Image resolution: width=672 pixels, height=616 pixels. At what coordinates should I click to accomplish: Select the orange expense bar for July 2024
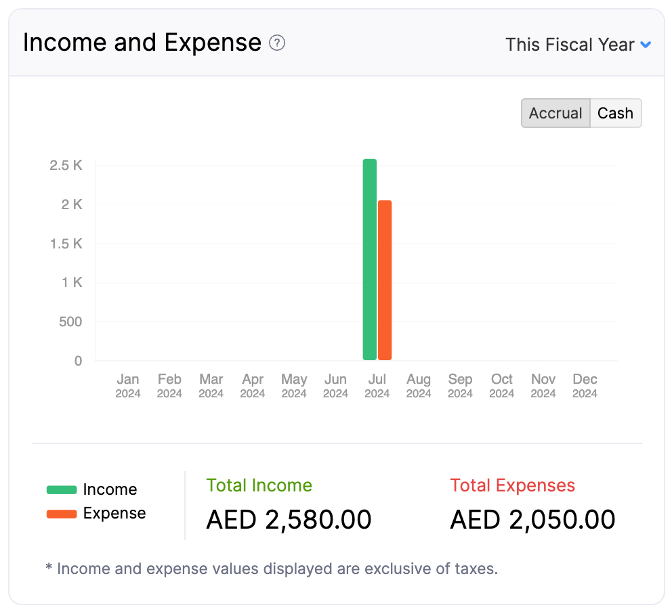pos(385,278)
